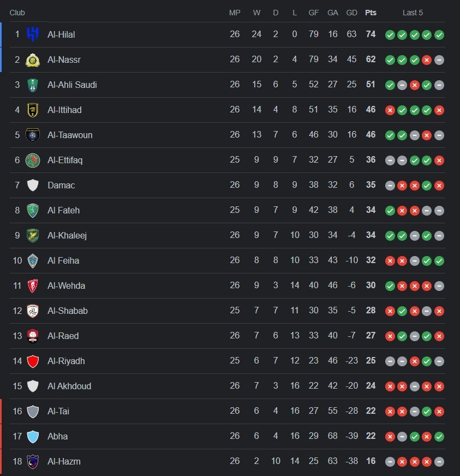Click the Al-Ettifaq club crest icon
This screenshot has height=476, width=460.
tap(33, 160)
